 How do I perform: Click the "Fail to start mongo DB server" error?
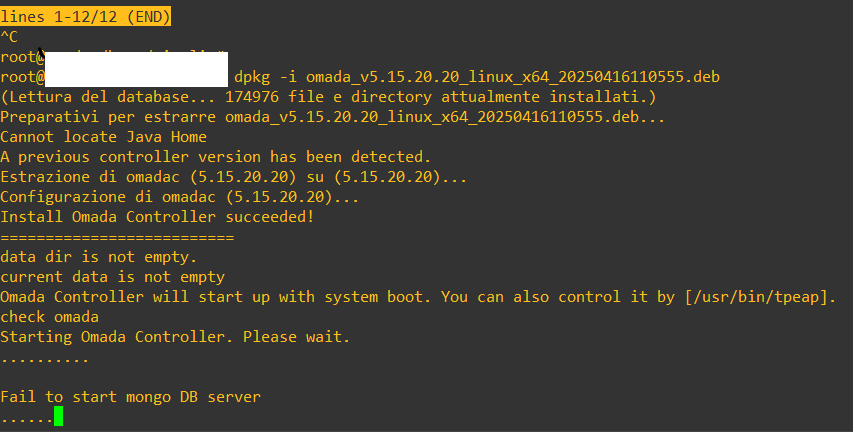pyautogui.click(x=131, y=397)
